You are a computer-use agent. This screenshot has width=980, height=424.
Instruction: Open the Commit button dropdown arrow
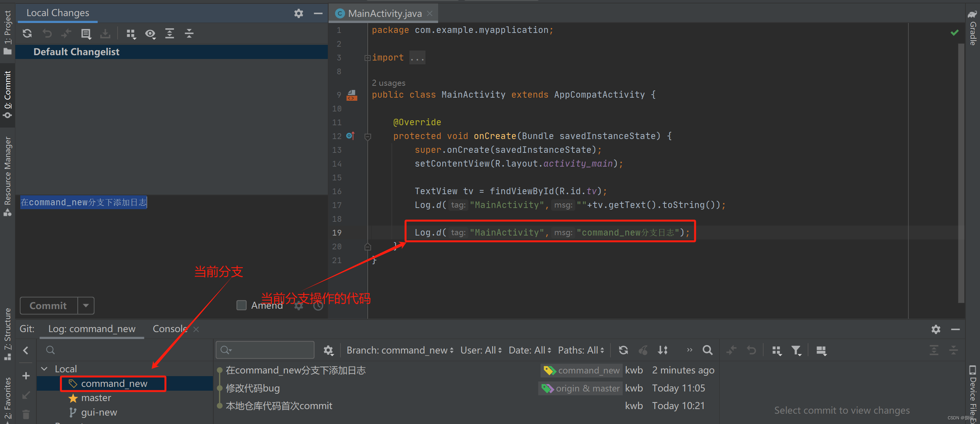[86, 305]
